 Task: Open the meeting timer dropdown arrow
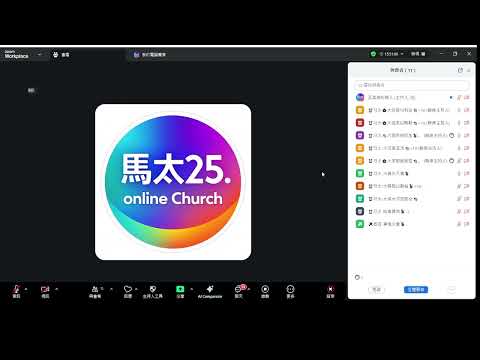402,54
